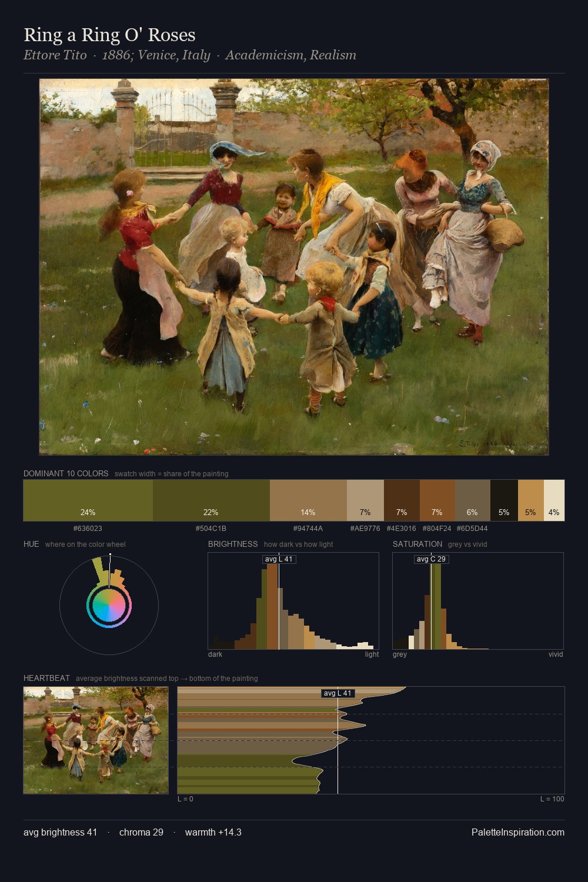588x882 pixels.
Task: Click the SATURATION section heading
Action: (x=417, y=544)
